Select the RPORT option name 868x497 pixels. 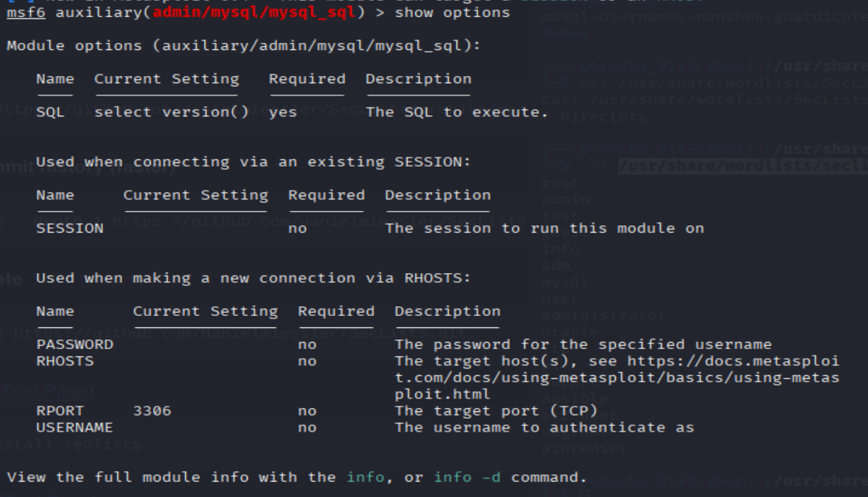click(60, 411)
